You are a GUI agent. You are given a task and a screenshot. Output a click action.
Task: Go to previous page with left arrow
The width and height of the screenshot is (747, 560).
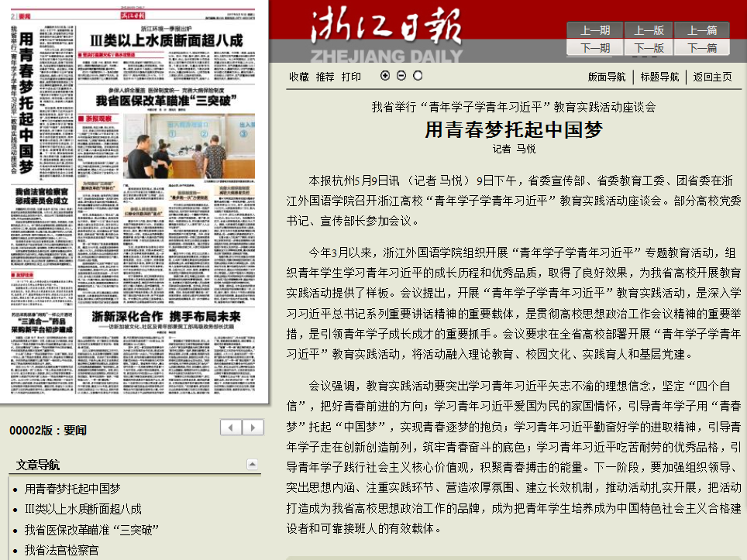coord(231,428)
